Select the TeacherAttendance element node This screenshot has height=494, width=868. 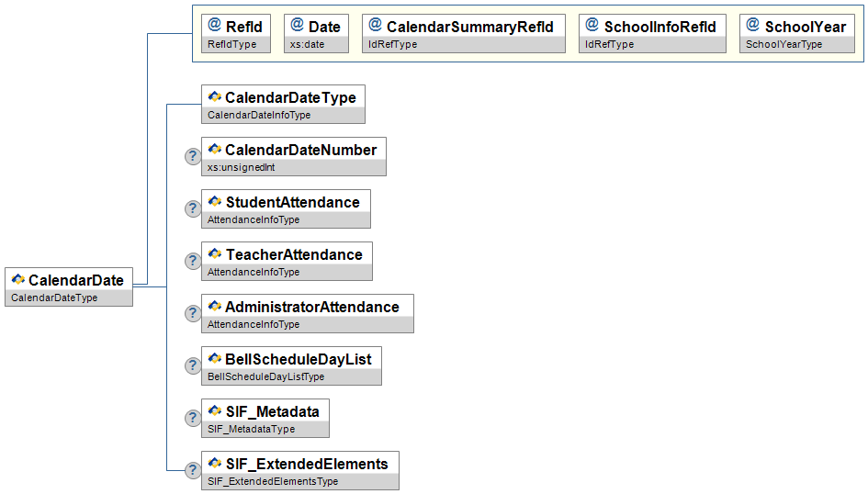point(287,261)
